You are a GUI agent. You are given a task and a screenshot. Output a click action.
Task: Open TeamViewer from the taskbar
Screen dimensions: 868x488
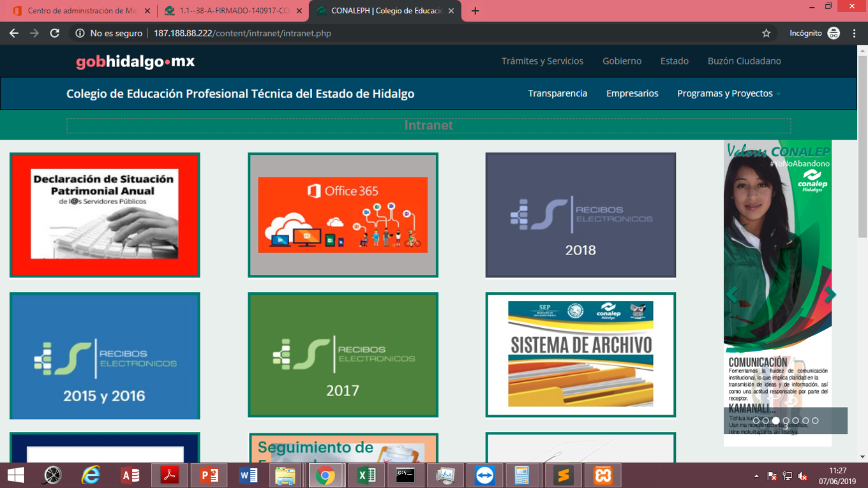484,475
